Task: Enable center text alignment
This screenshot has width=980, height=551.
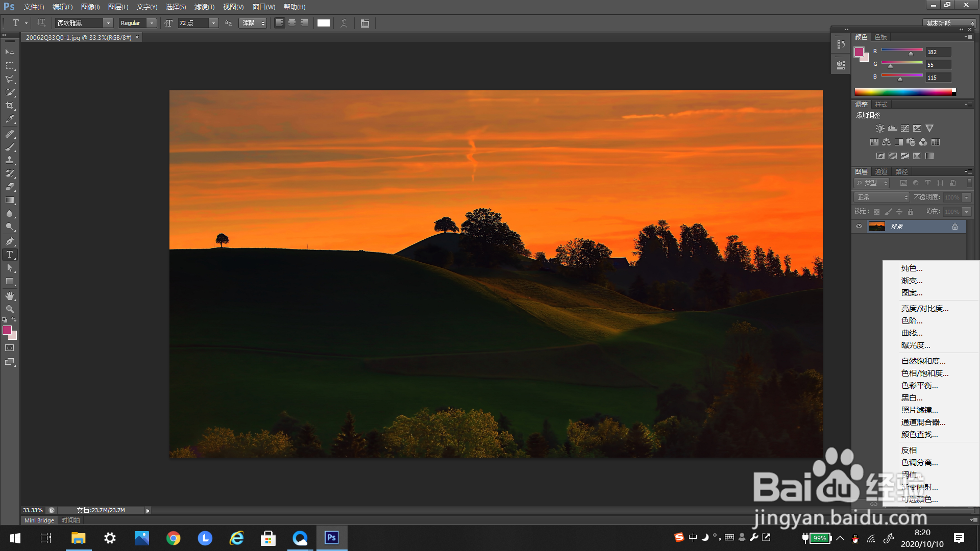Action: click(292, 23)
